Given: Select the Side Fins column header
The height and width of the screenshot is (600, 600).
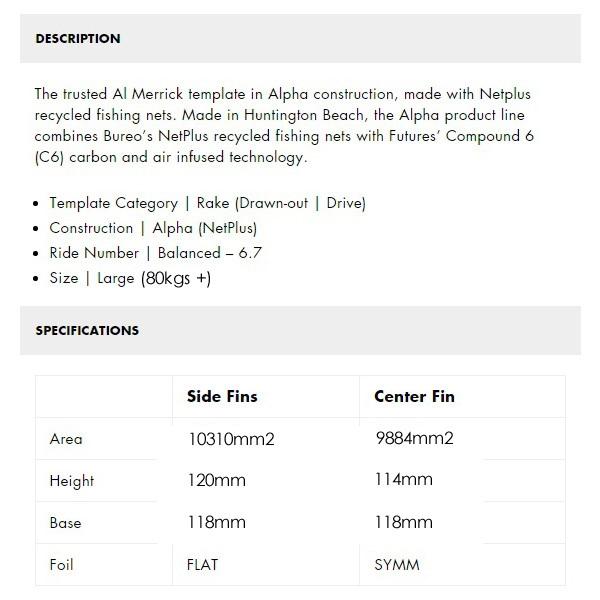Looking at the screenshot, I should 222,396.
